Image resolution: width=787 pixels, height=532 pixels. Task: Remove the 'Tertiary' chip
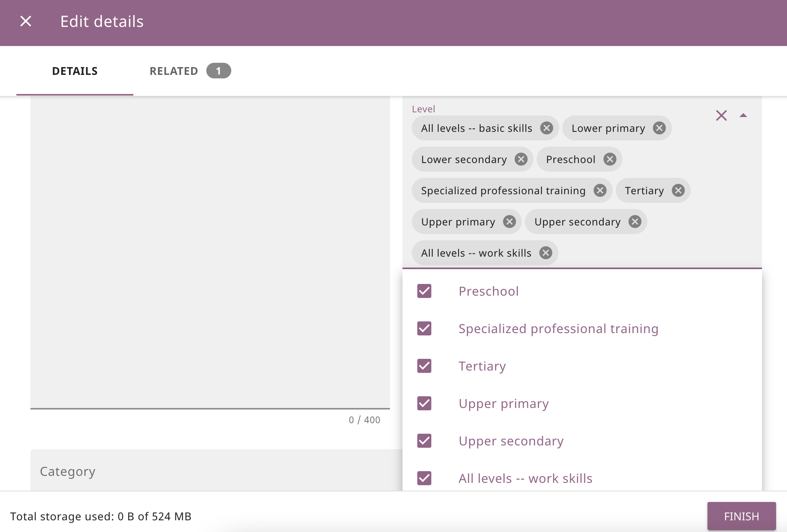coord(678,190)
